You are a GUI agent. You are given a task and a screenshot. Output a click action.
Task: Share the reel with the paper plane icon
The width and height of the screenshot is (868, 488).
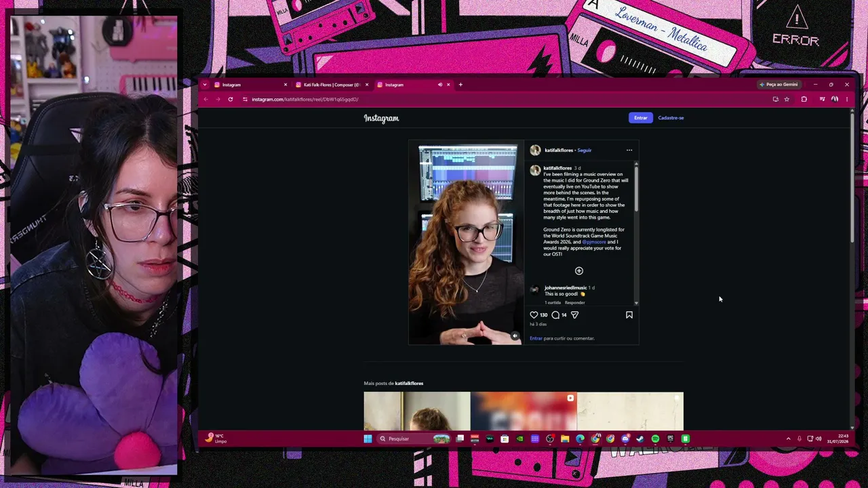coord(575,314)
